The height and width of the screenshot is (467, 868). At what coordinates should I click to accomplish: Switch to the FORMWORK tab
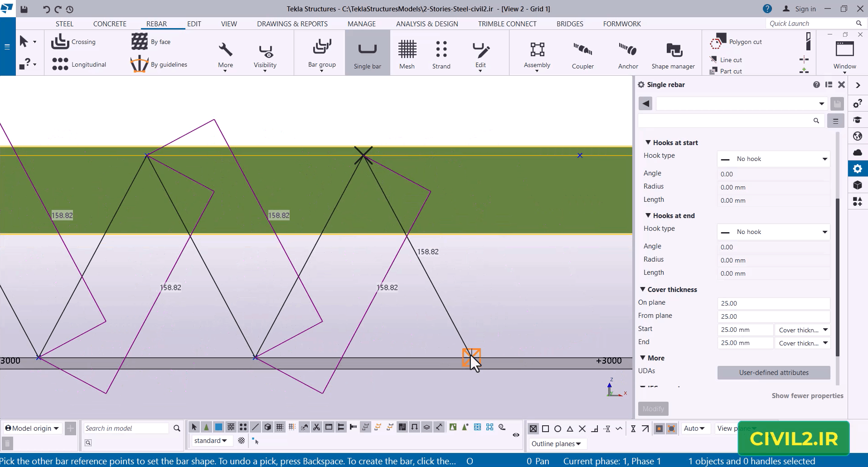click(x=622, y=24)
